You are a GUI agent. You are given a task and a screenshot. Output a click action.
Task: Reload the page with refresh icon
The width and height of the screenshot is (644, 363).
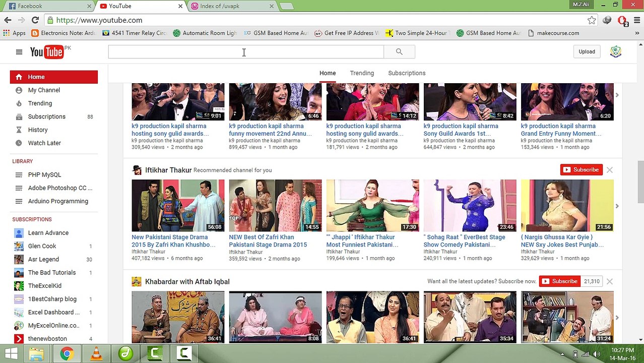[35, 20]
